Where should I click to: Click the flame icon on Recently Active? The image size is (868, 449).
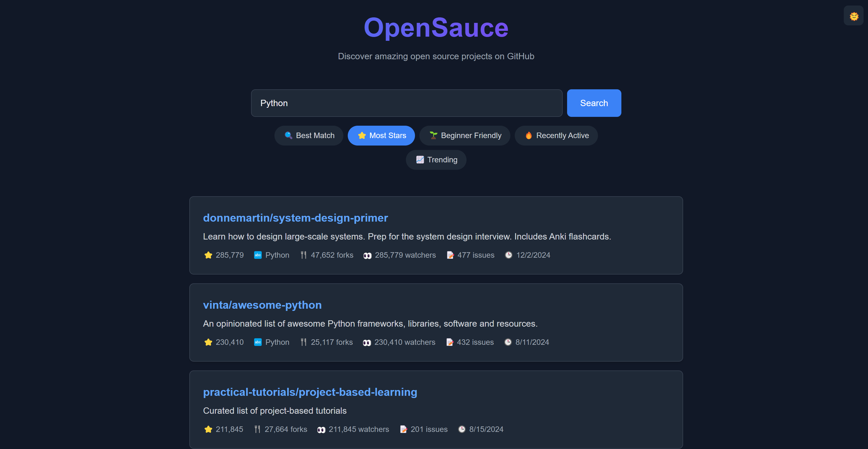pos(528,135)
